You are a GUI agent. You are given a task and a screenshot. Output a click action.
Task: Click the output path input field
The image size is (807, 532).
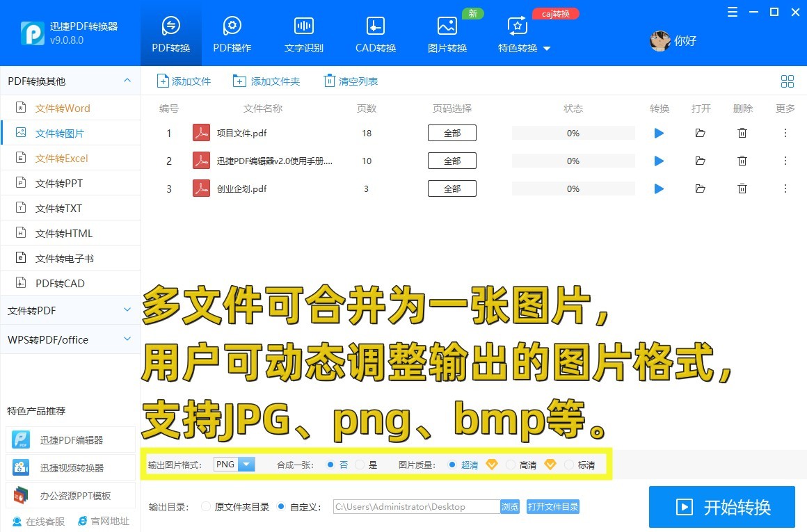(416, 507)
